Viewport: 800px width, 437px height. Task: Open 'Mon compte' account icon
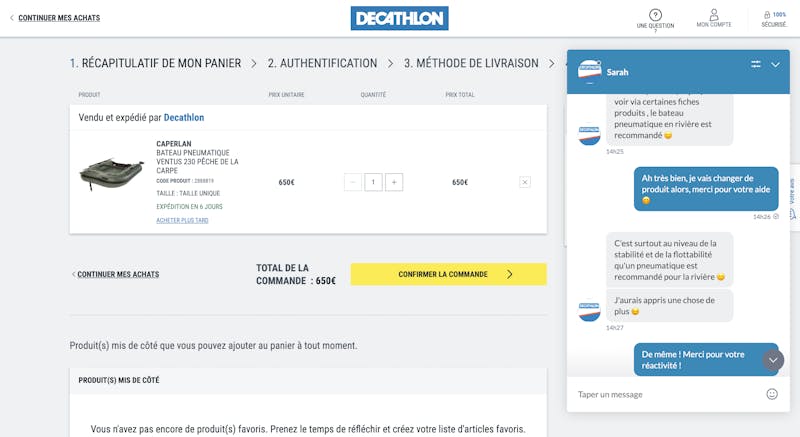pyautogui.click(x=714, y=15)
